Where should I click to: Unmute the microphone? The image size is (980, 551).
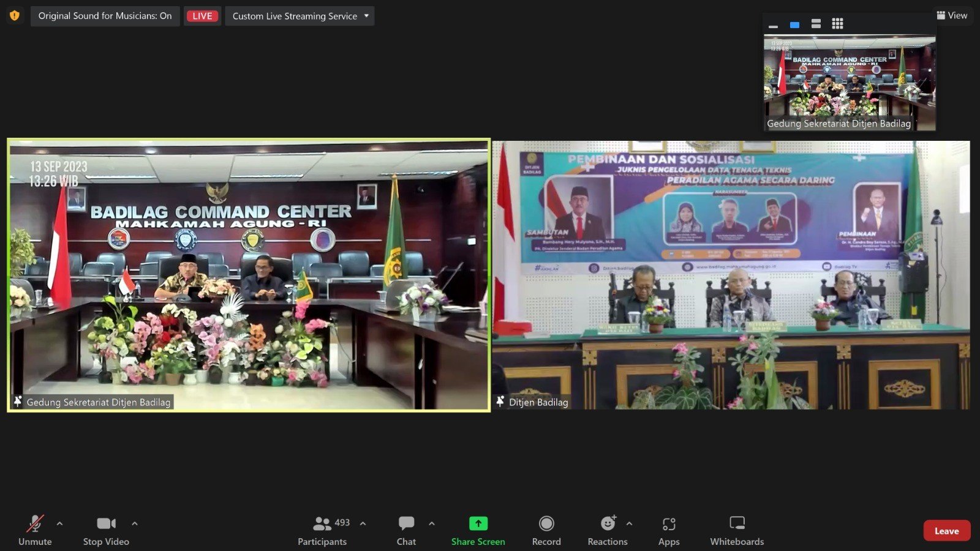click(x=35, y=530)
